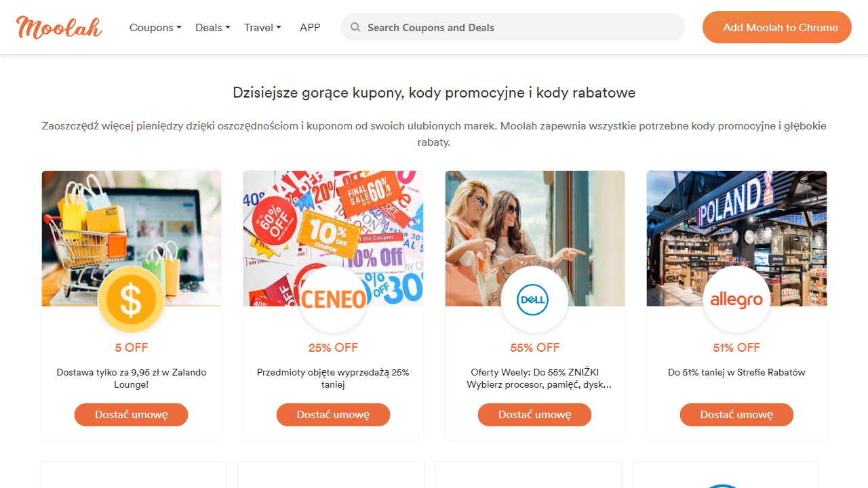Open the Deals dropdown menu
Screen dimensions: 868x488
pos(212,28)
